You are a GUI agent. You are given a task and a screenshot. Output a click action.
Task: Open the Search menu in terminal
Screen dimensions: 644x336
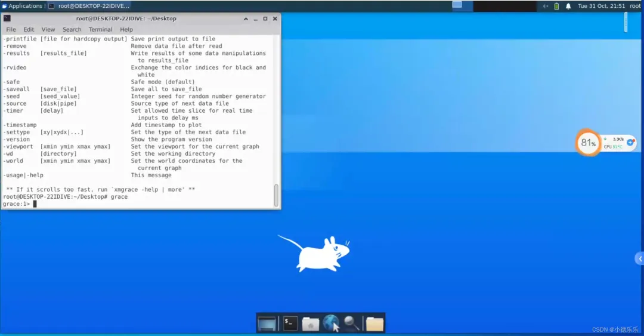coord(72,30)
